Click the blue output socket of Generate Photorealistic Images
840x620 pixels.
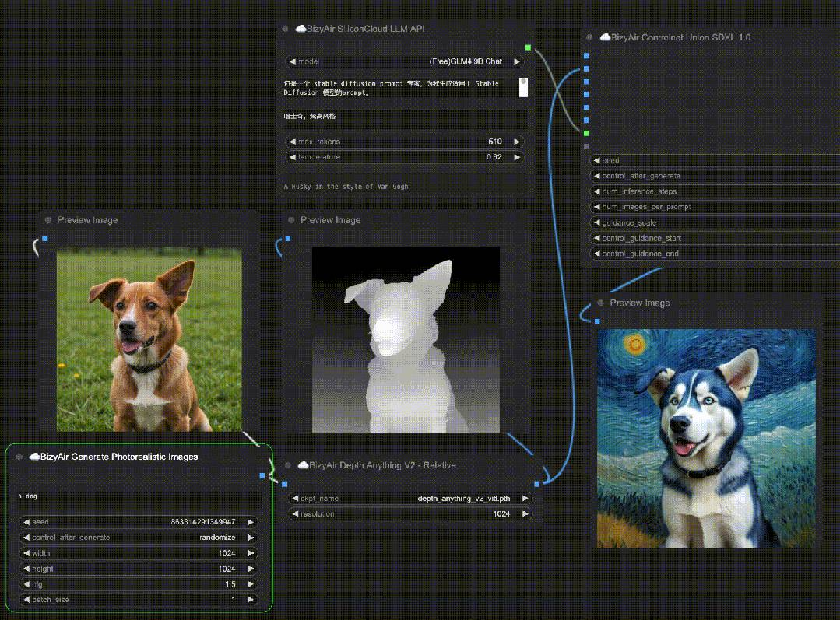pyautogui.click(x=262, y=475)
